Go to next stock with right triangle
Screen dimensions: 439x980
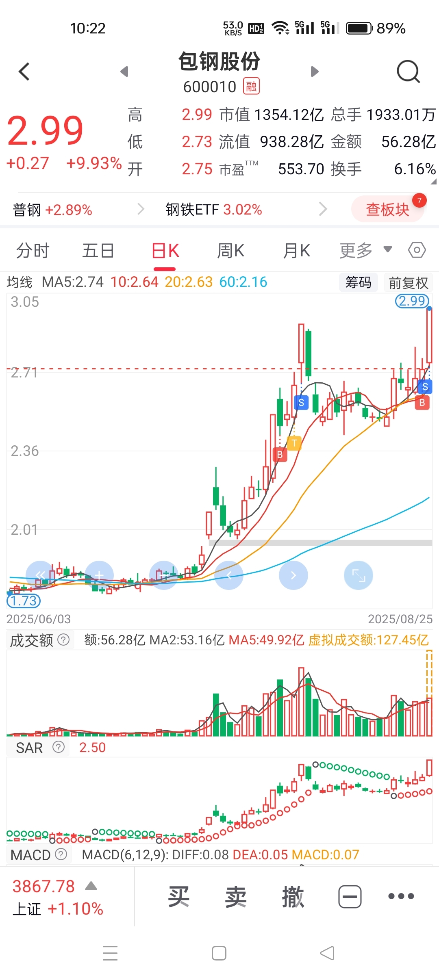pos(315,72)
